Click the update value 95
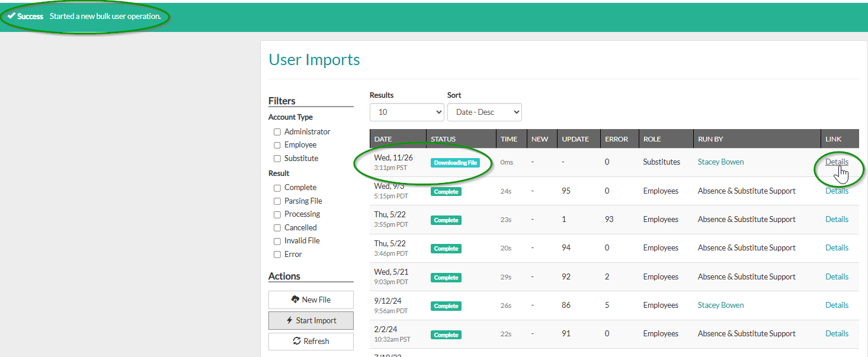Screen dimensions: 868x357 click(566, 191)
